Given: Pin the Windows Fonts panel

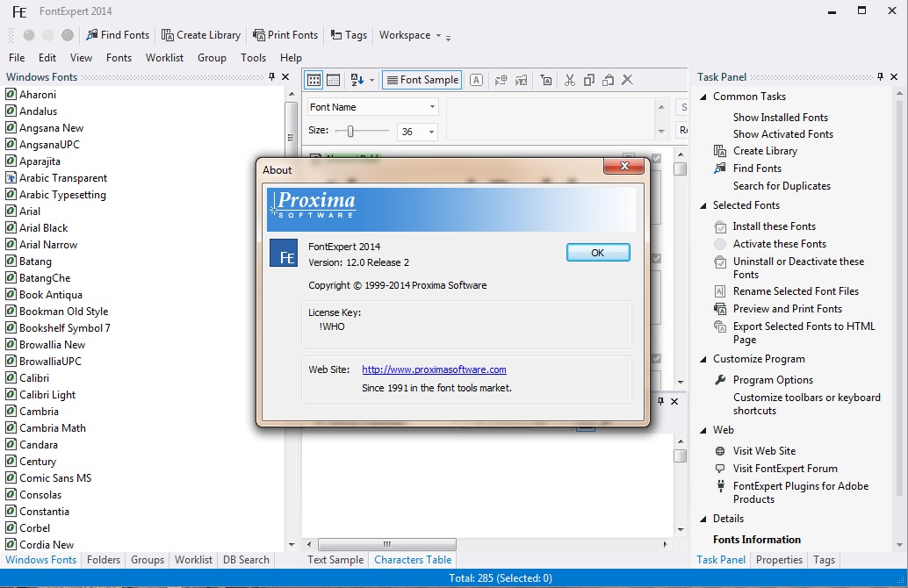Looking at the screenshot, I should point(271,76).
